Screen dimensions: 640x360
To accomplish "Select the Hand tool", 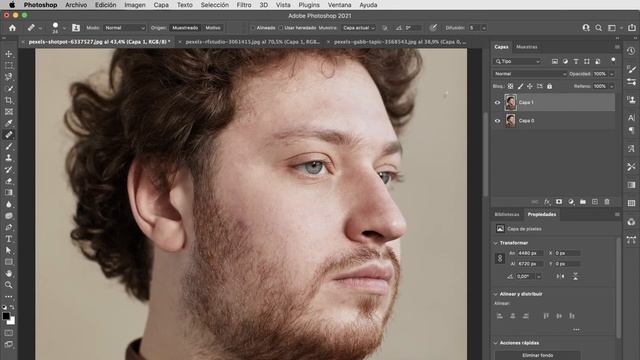I will (x=9, y=273).
